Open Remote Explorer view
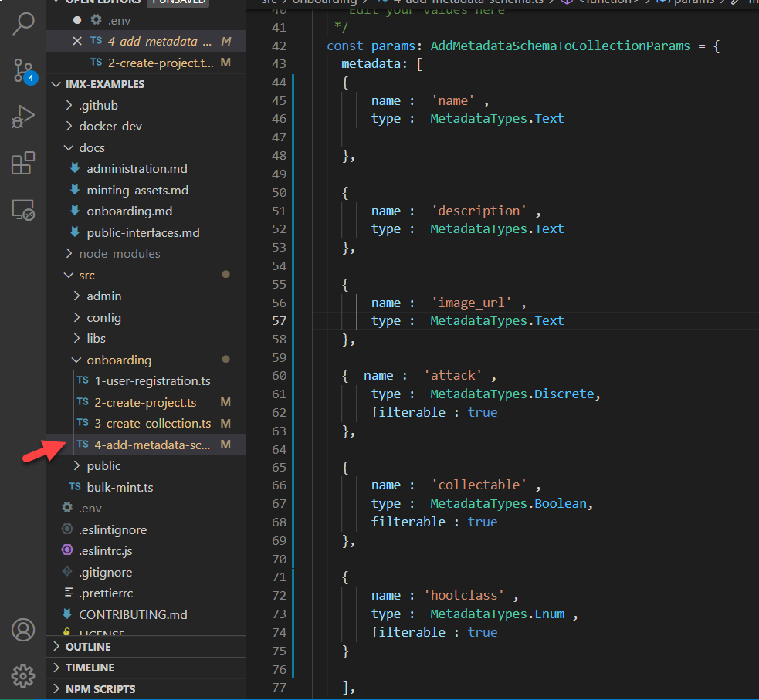The height and width of the screenshot is (700, 759). tap(22, 210)
